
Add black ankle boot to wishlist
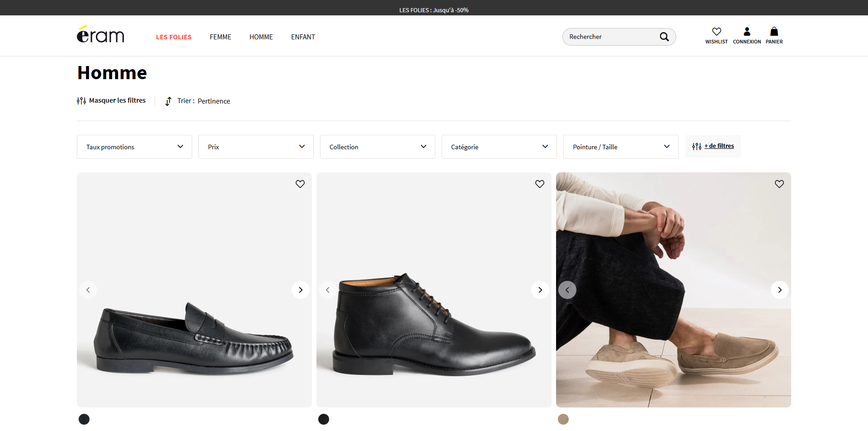pos(540,184)
